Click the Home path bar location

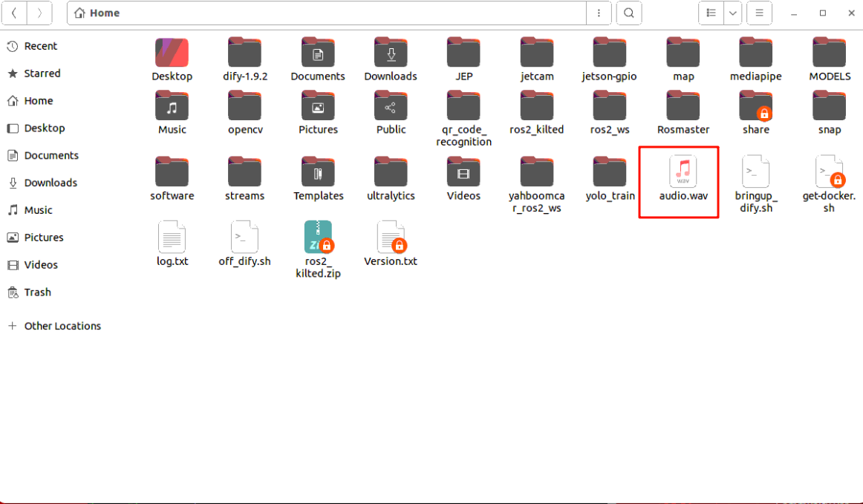[x=97, y=13]
